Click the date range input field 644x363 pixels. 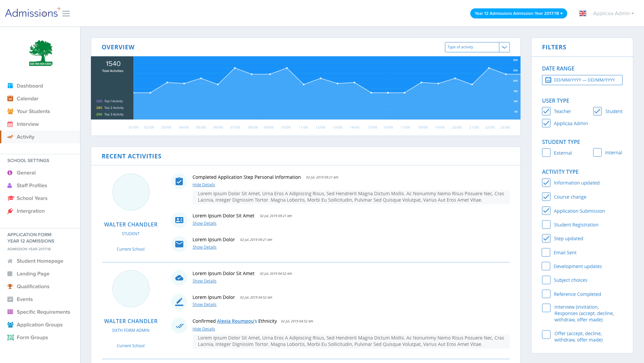click(x=582, y=80)
